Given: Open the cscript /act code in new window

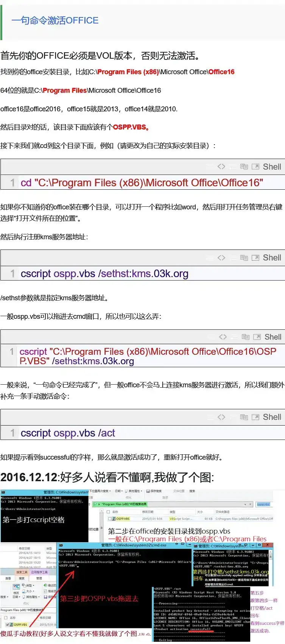Looking at the screenshot, I should point(255,417).
